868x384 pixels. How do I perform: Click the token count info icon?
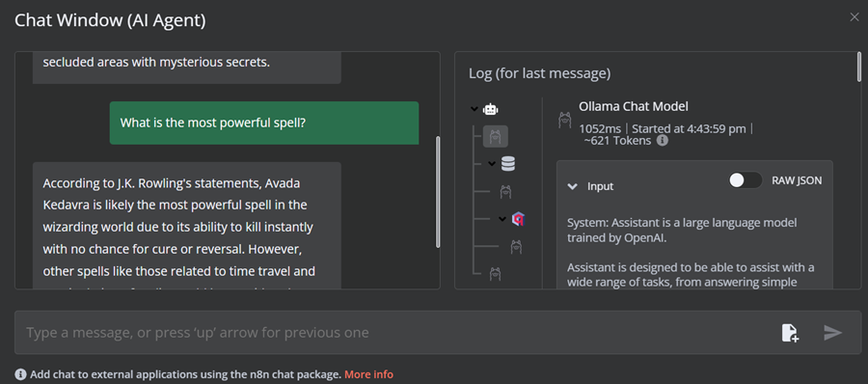(x=662, y=141)
